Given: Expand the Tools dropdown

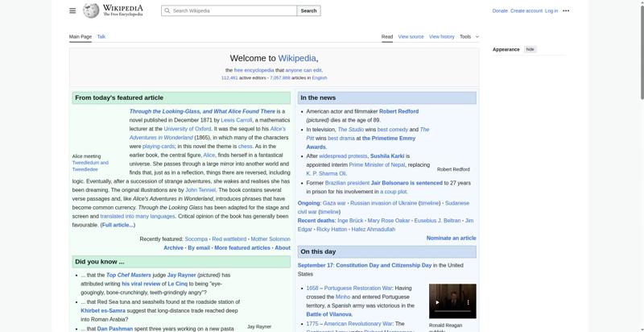Looking at the screenshot, I should 469,36.
